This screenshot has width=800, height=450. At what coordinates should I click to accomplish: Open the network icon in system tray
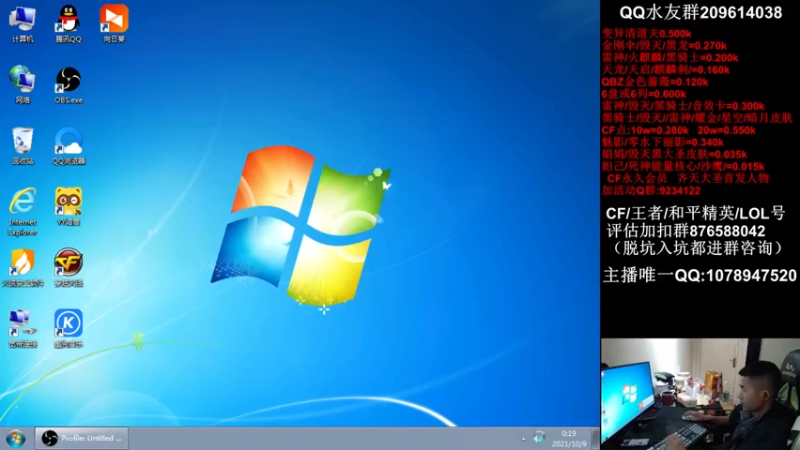click(539, 438)
